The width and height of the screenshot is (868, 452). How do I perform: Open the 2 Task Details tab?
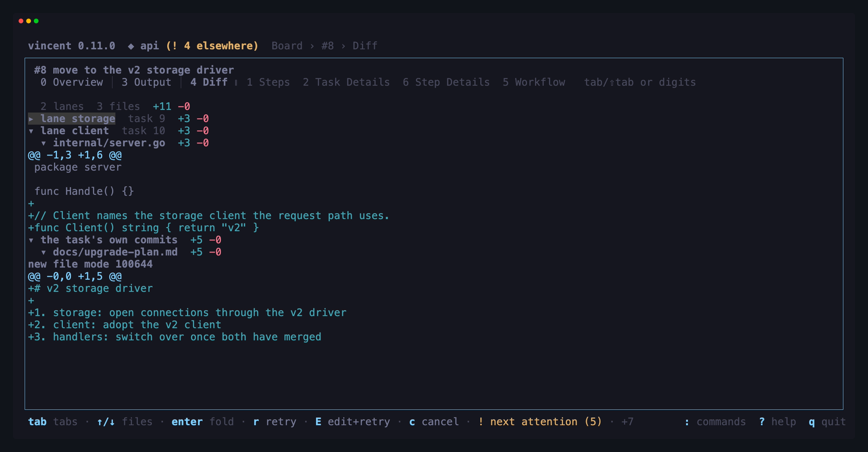(x=346, y=82)
